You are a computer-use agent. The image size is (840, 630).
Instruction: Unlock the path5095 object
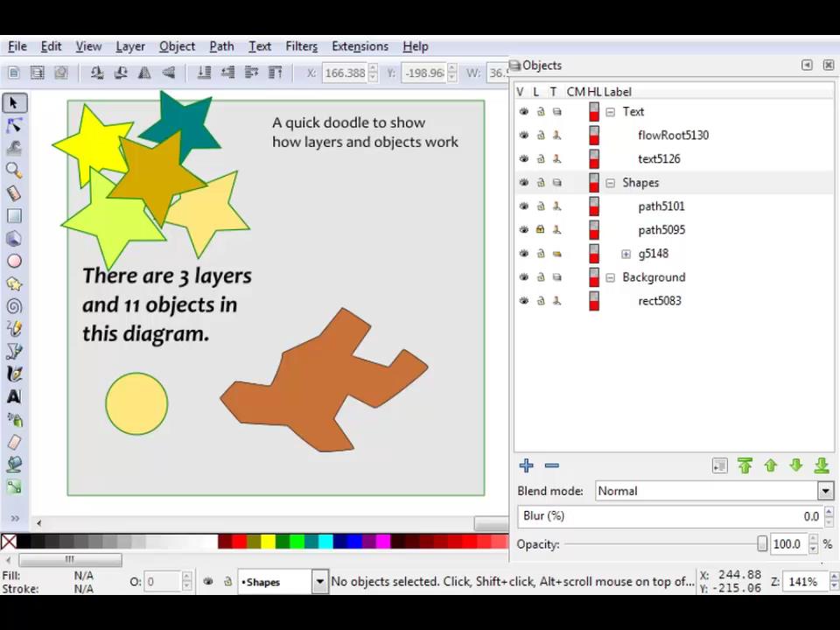[x=540, y=229]
